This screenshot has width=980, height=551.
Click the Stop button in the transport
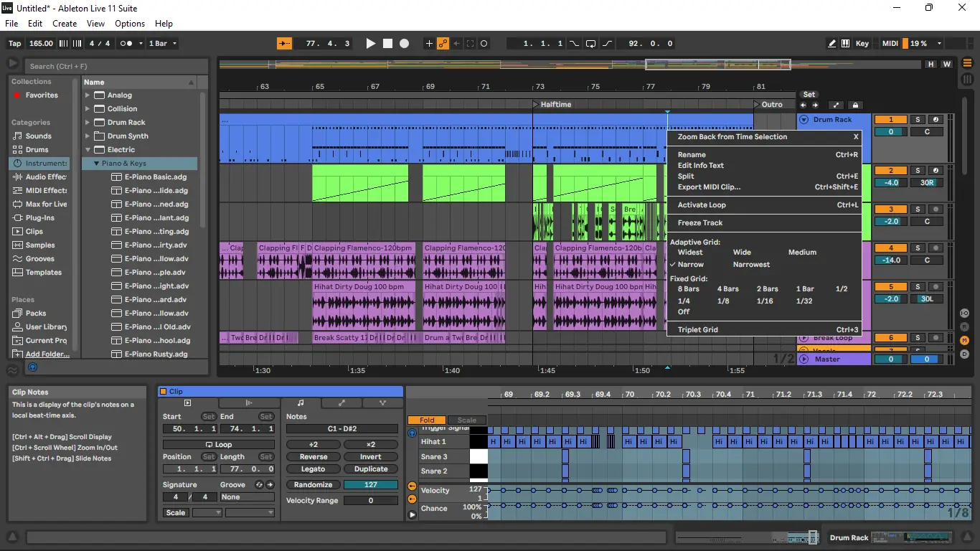tap(387, 44)
